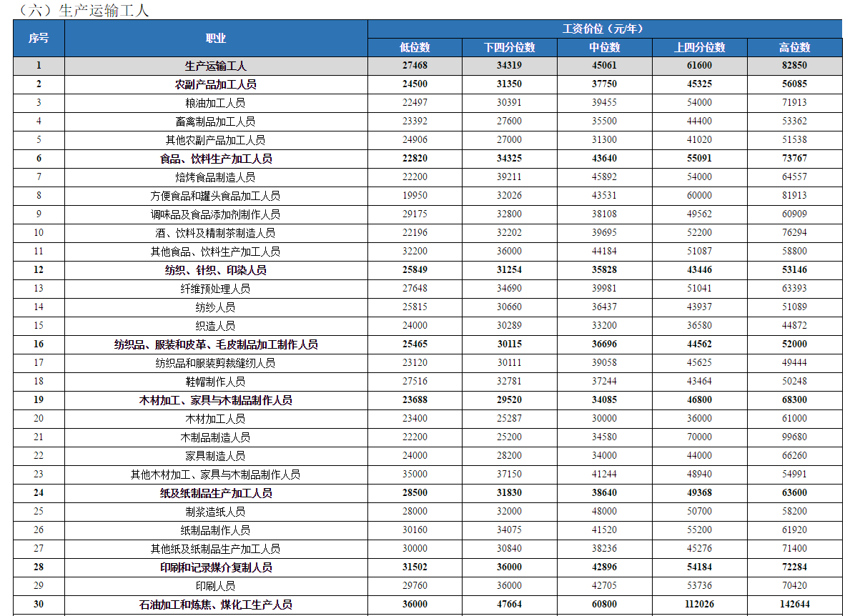
Task: Click value 31502 in row 28
Action: (x=415, y=567)
